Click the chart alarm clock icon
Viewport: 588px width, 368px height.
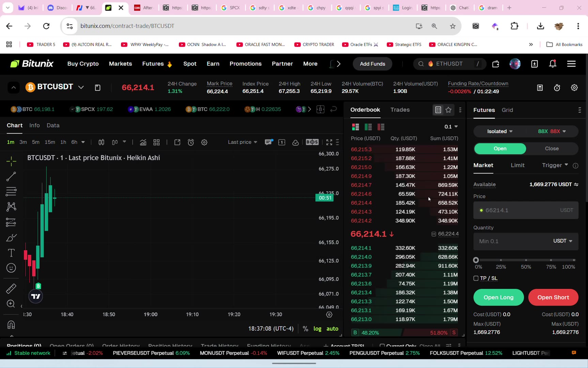click(191, 142)
